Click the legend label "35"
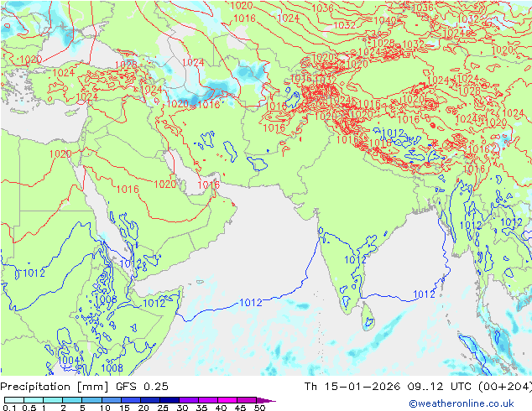This screenshot has width=532, height=411. pyautogui.click(x=201, y=408)
